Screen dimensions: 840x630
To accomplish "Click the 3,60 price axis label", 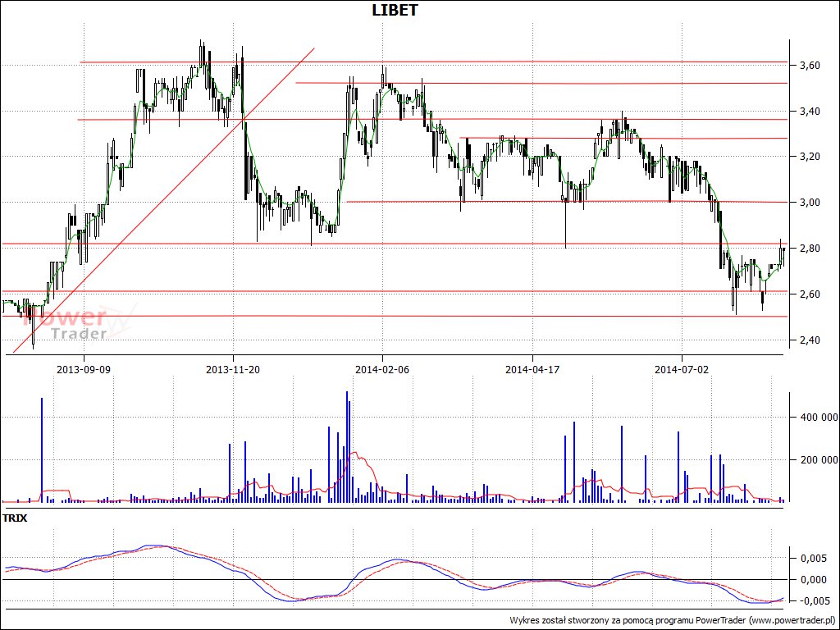I will 809,66.
